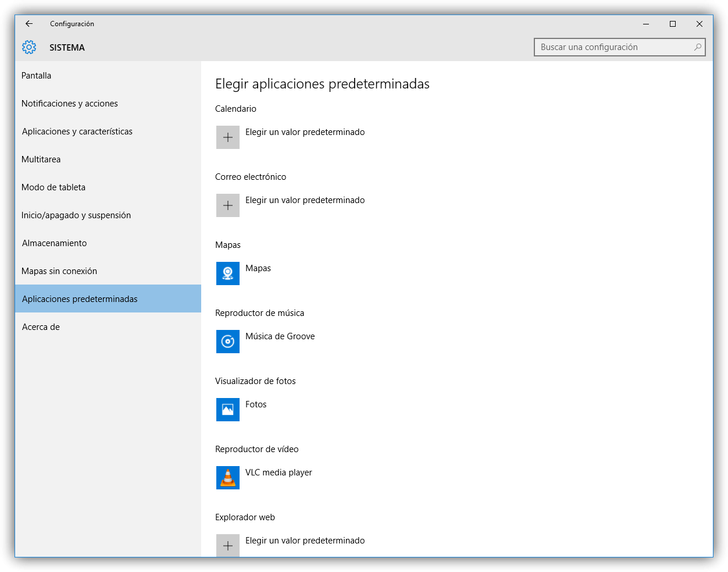Maximize the Configuración window

pos(673,24)
